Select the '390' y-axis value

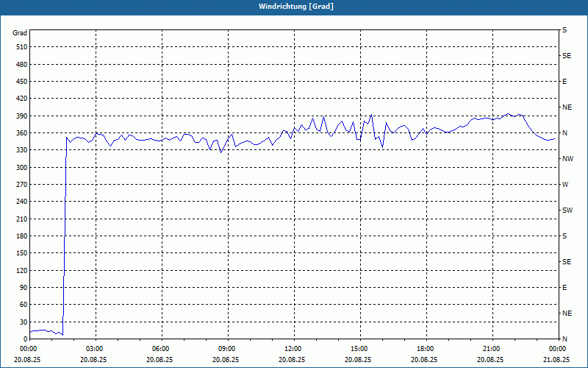click(x=22, y=116)
